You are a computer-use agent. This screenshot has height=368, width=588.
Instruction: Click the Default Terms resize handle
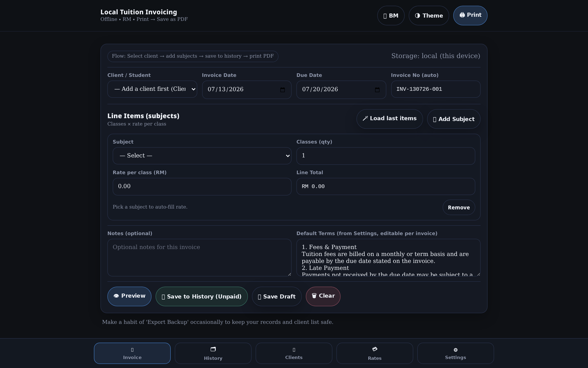[478, 274]
